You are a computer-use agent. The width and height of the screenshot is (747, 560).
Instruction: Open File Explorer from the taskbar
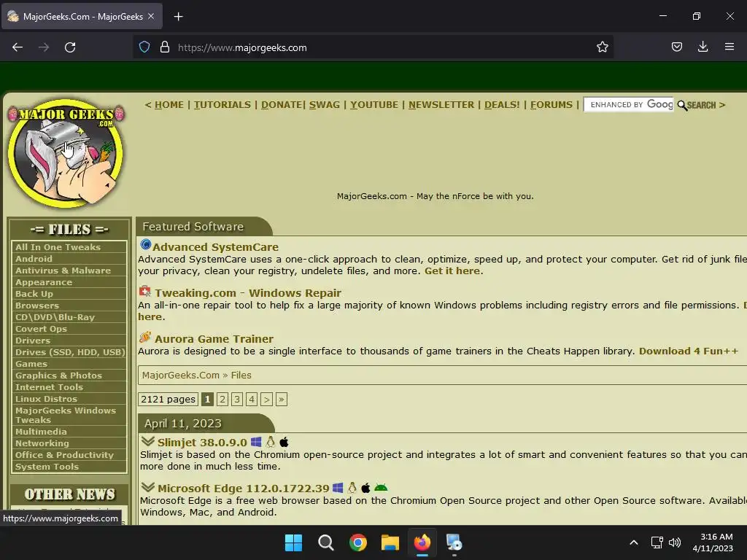click(390, 542)
